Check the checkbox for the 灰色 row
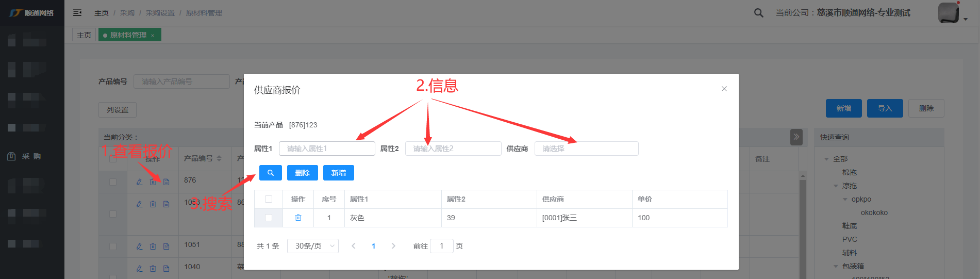The width and height of the screenshot is (980, 279). pyautogui.click(x=269, y=218)
